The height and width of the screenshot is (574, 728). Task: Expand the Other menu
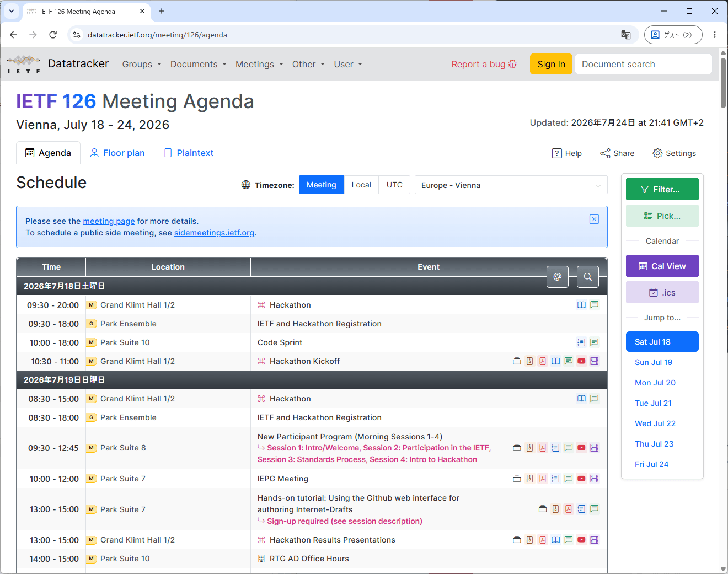[x=308, y=64]
